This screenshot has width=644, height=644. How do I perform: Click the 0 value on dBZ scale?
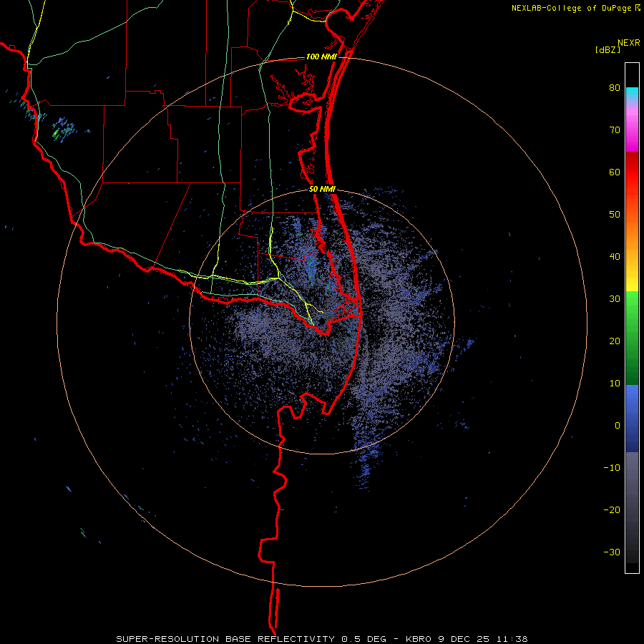point(618,426)
